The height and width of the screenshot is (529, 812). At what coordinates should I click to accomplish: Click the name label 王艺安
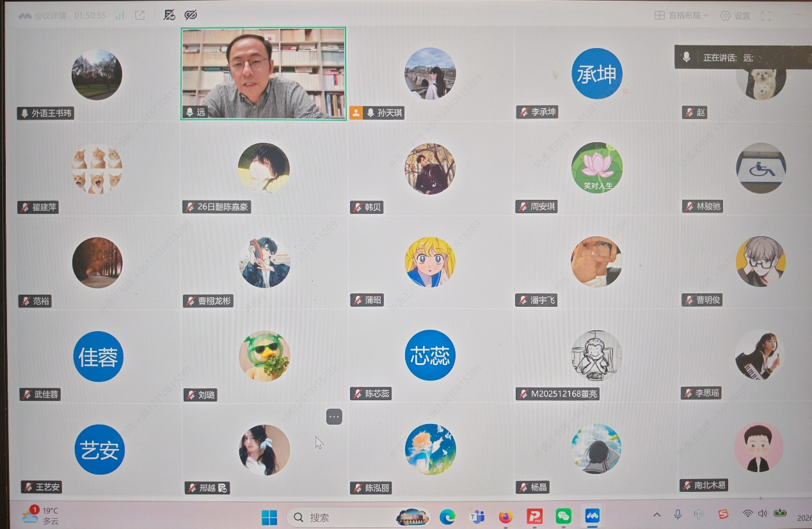coord(48,487)
